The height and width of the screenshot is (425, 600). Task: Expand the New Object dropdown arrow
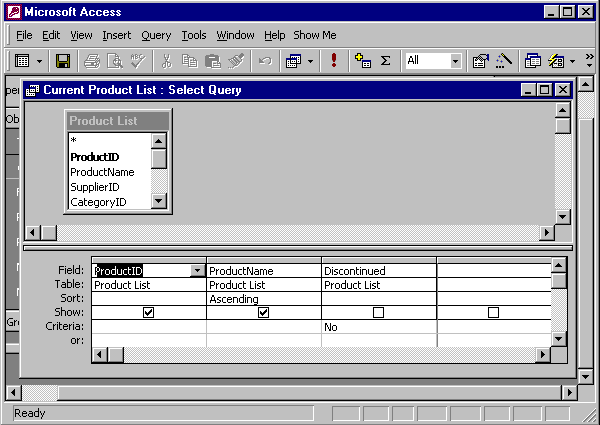click(x=572, y=61)
